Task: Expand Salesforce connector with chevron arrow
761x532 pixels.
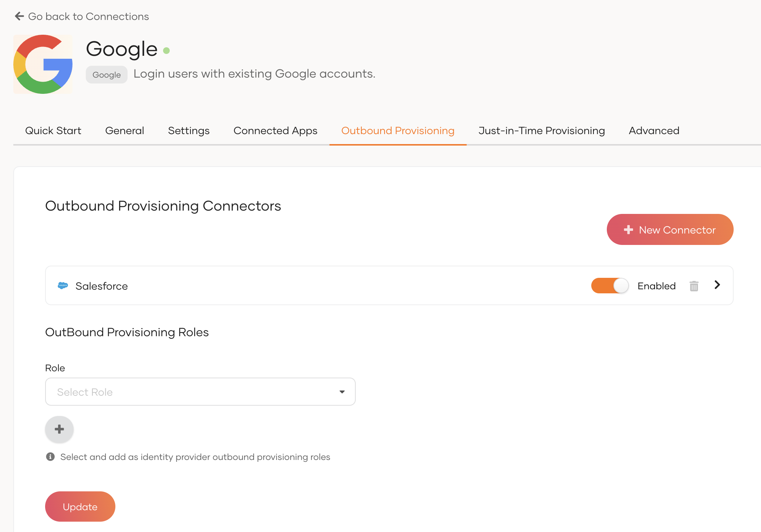Action: (x=717, y=285)
